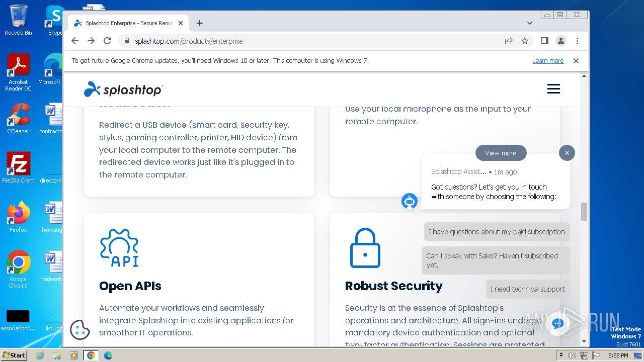Click the scrollbar down arrow

pyautogui.click(x=584, y=341)
